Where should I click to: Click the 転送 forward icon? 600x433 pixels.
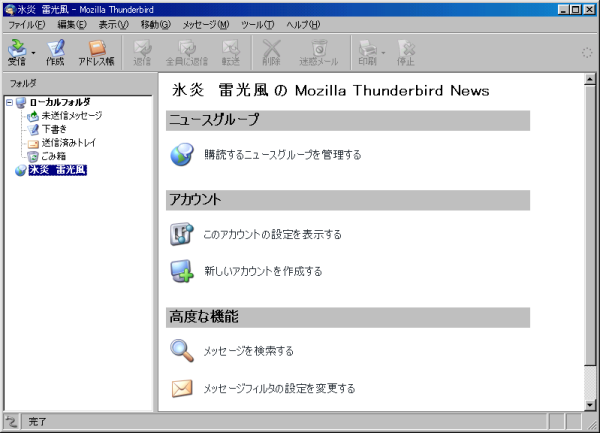[231, 52]
